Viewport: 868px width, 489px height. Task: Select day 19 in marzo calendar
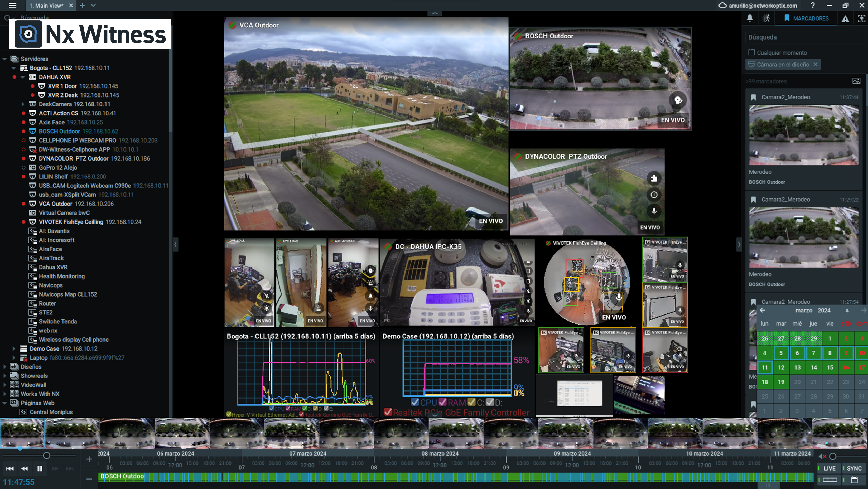tap(781, 382)
